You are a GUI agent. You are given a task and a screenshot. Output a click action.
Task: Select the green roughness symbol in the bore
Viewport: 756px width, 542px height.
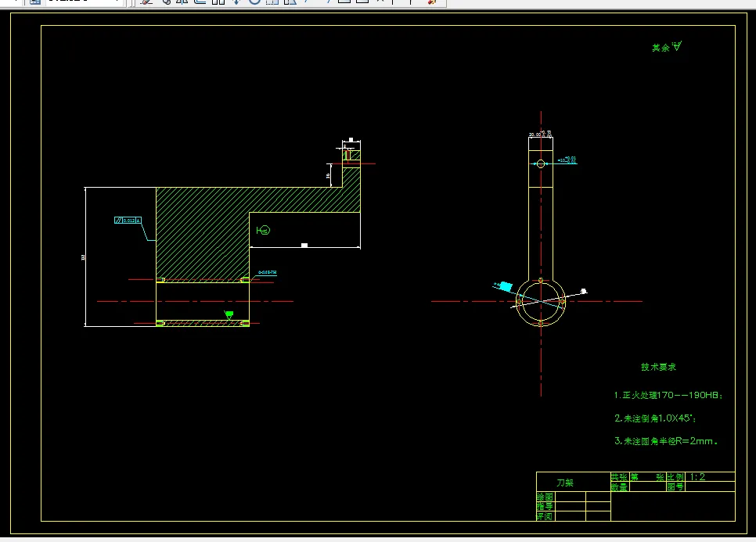point(229,315)
